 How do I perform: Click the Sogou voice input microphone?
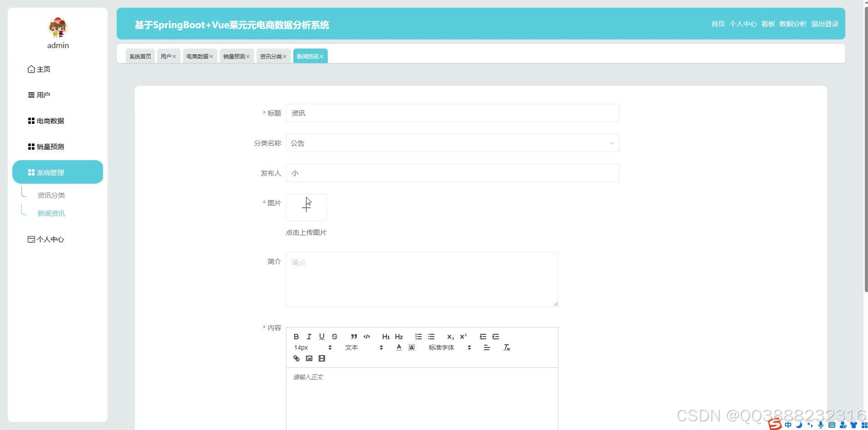coord(821,425)
